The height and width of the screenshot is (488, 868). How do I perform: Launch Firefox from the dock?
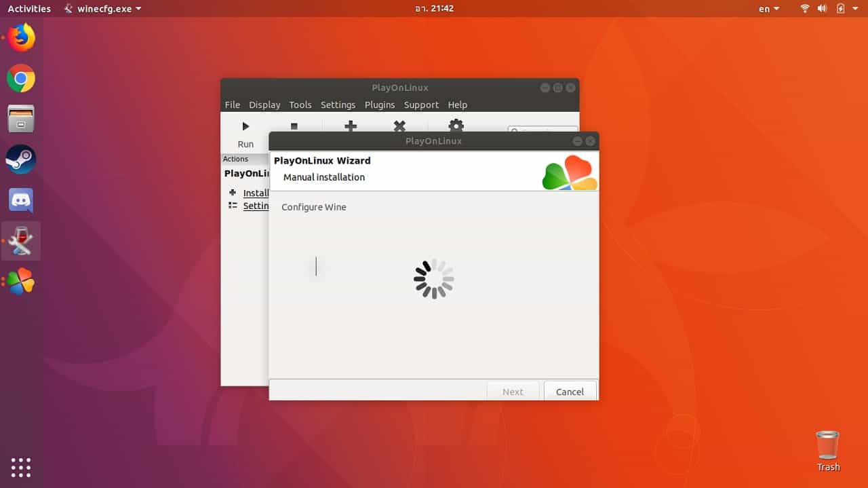coord(21,37)
